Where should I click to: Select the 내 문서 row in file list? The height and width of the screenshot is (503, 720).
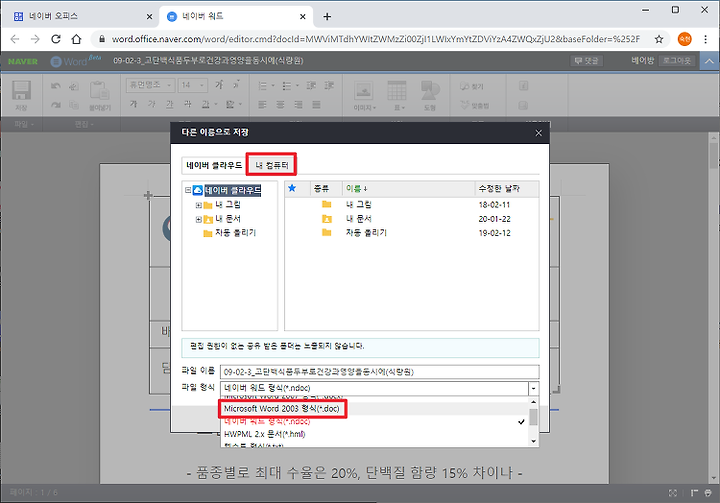[x=412, y=219]
